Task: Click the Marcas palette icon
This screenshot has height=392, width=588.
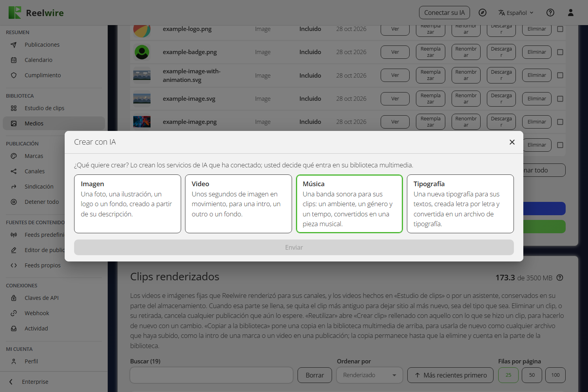Action: point(14,156)
